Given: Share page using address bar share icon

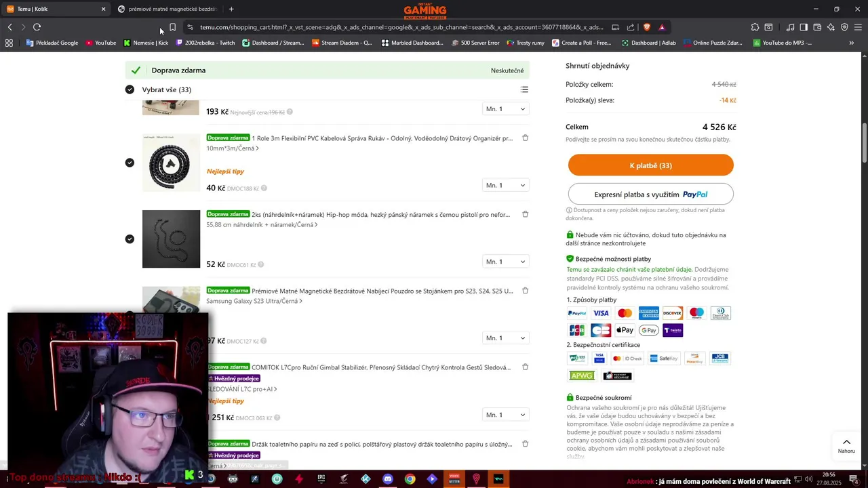Looking at the screenshot, I should click(x=631, y=27).
